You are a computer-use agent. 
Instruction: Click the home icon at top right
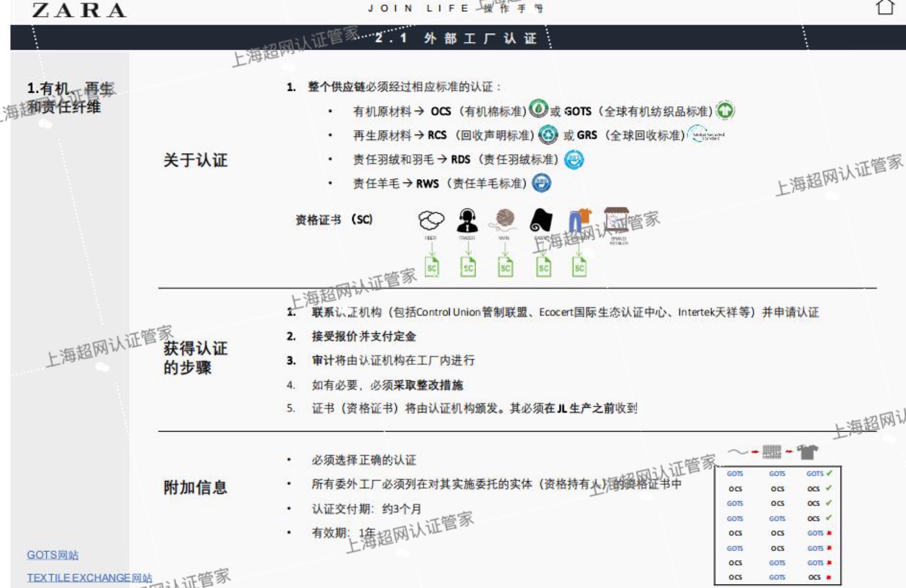tap(885, 7)
